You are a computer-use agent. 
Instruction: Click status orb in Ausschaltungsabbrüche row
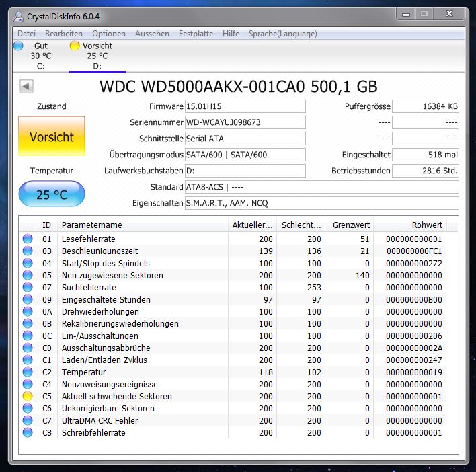(x=28, y=348)
